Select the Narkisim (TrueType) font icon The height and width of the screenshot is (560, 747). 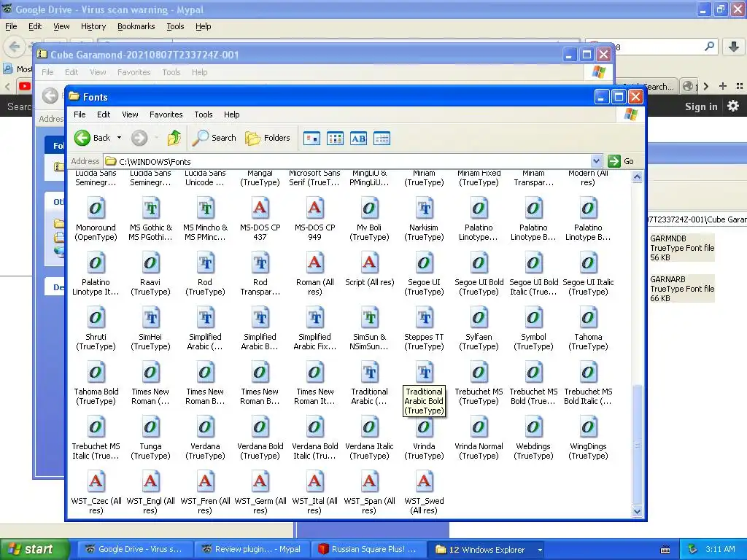pyautogui.click(x=424, y=209)
